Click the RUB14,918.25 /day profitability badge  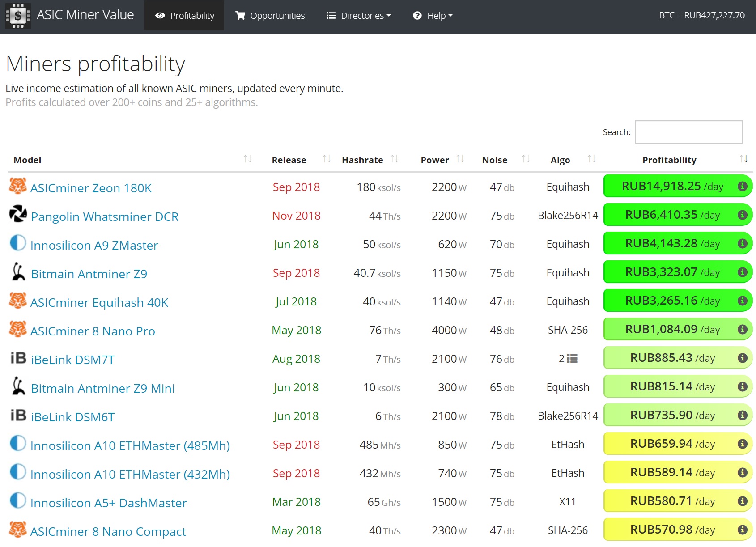click(678, 186)
